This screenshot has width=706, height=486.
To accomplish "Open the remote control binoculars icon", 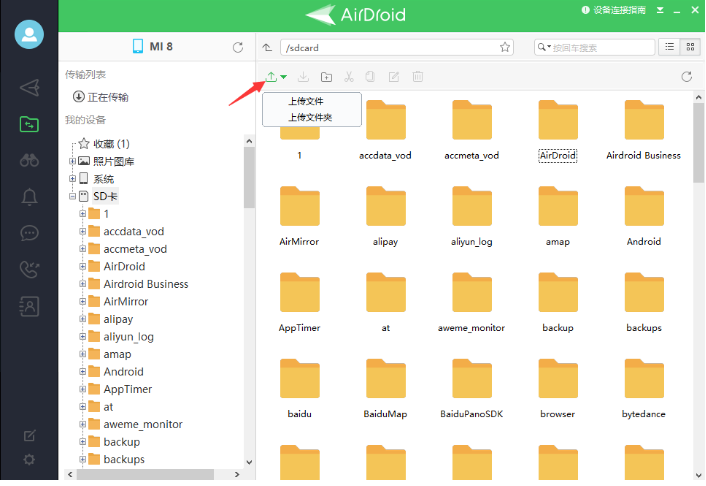I will click(x=29, y=160).
